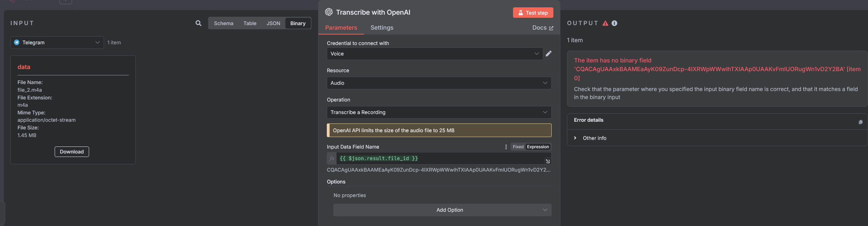
Task: Switch to Expression mode for field name
Action: click(x=538, y=147)
